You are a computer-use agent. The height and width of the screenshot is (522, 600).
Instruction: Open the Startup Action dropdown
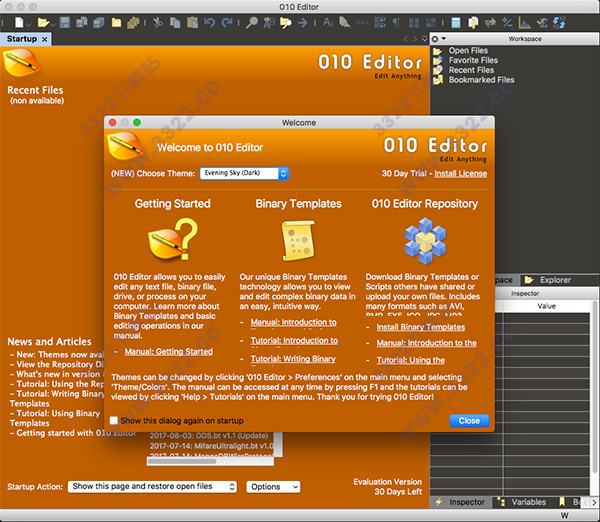[x=152, y=486]
